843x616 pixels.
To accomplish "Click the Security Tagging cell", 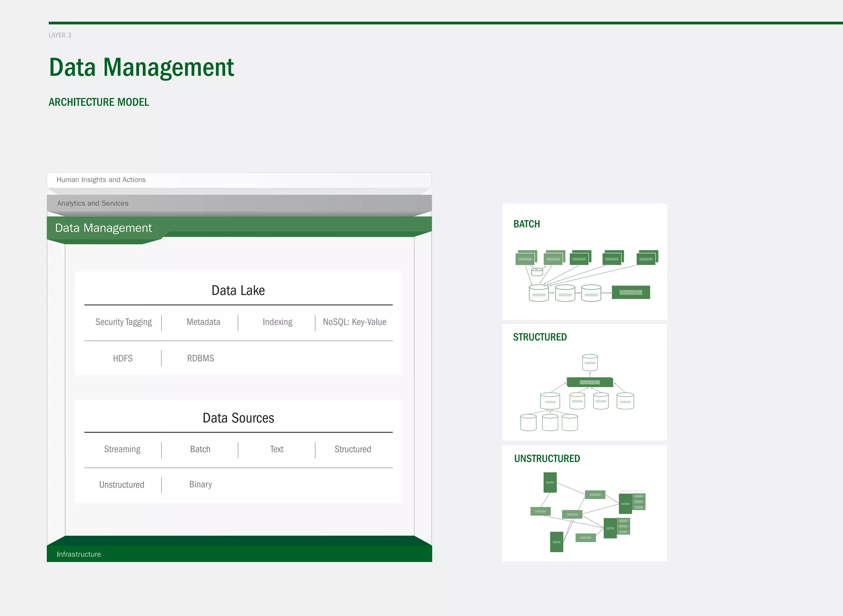I will 123,322.
